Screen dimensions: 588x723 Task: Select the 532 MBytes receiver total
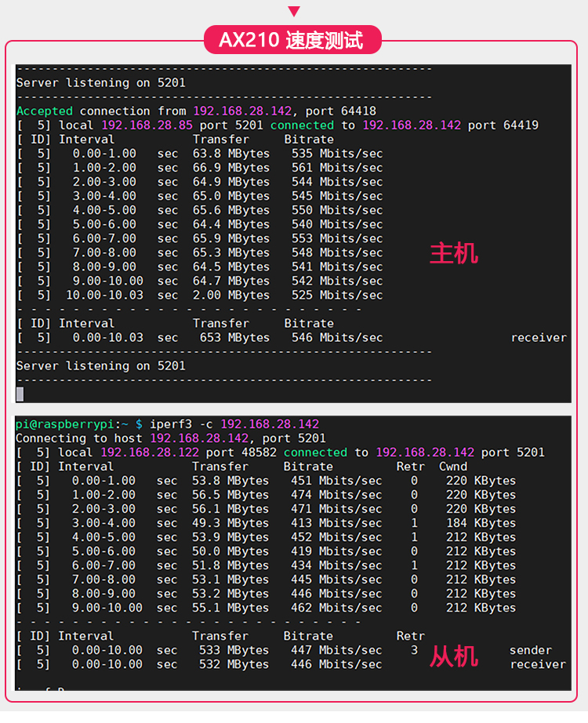click(x=234, y=664)
